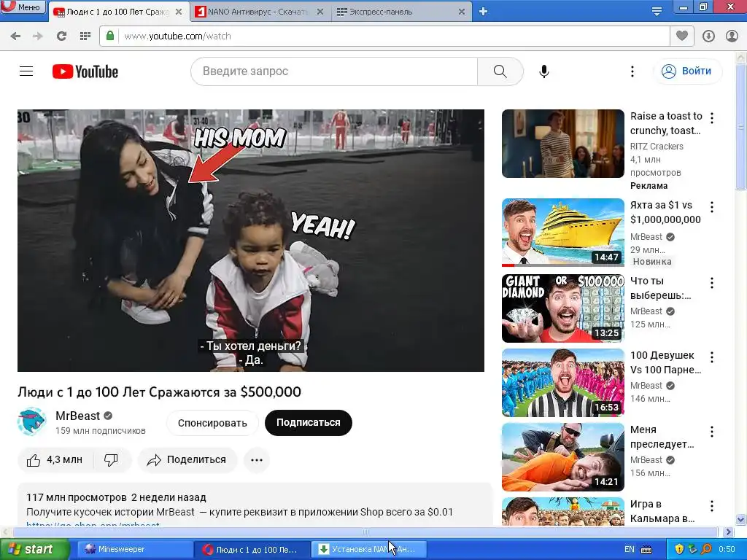Open options for Raise a toast video
Screen dimensions: 747x560
[x=712, y=117]
